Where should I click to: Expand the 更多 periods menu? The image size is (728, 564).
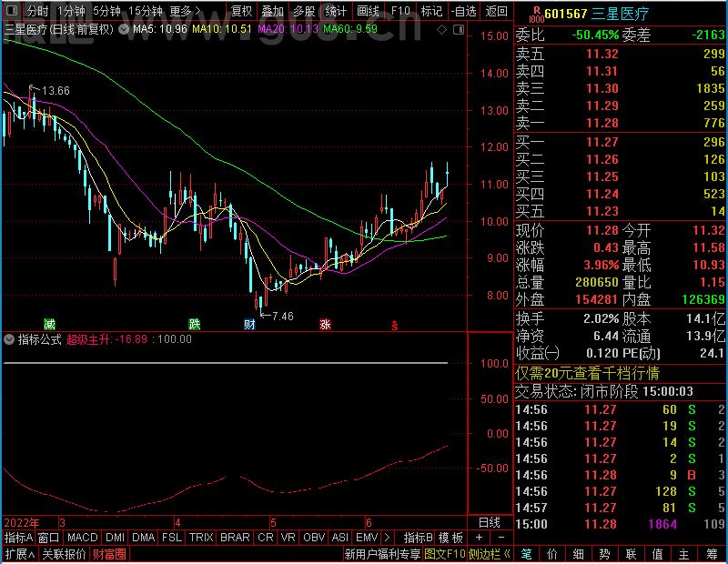pos(185,11)
